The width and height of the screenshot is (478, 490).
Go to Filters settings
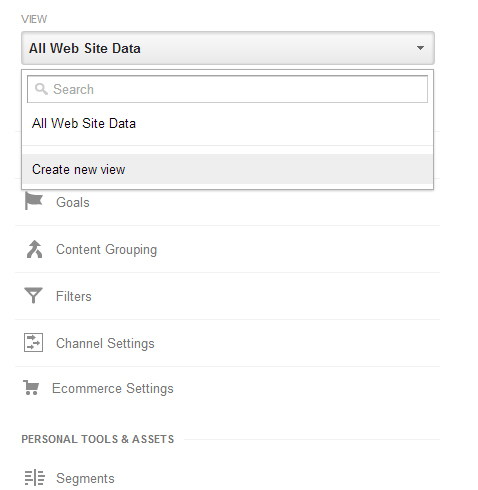point(74,296)
